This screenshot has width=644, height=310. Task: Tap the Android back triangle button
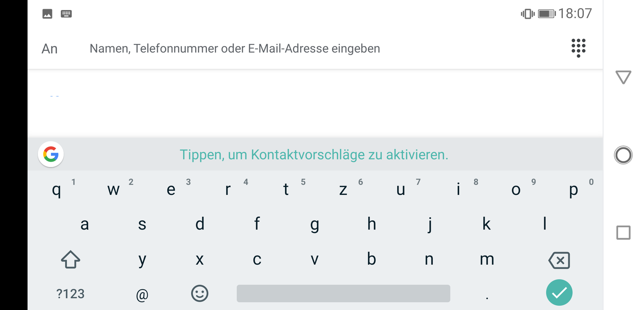(623, 77)
